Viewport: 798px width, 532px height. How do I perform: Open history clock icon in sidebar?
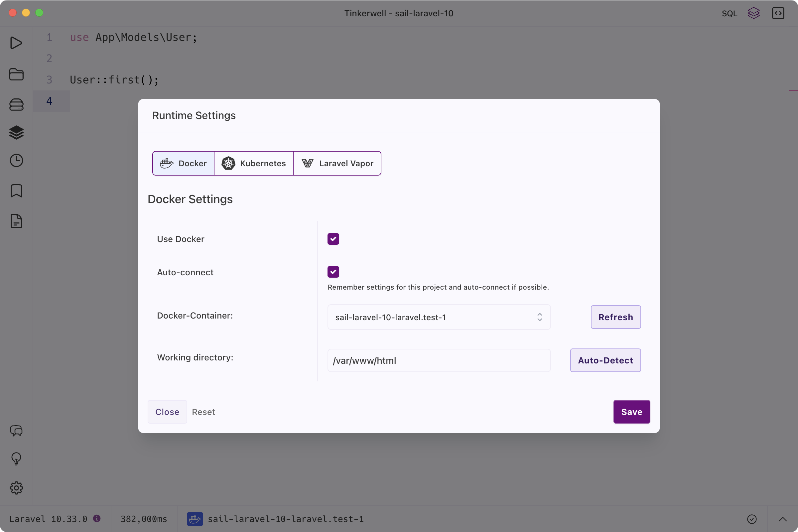pyautogui.click(x=16, y=161)
